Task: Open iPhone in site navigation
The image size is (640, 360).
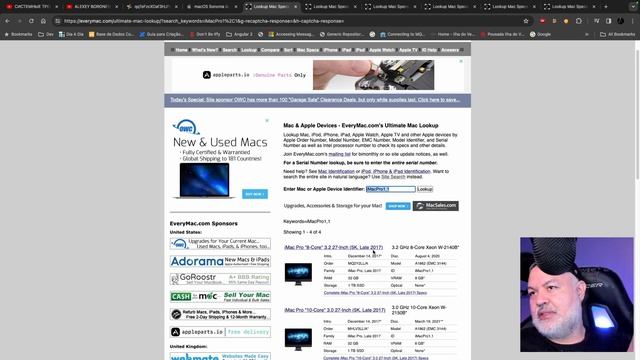Action: point(330,50)
